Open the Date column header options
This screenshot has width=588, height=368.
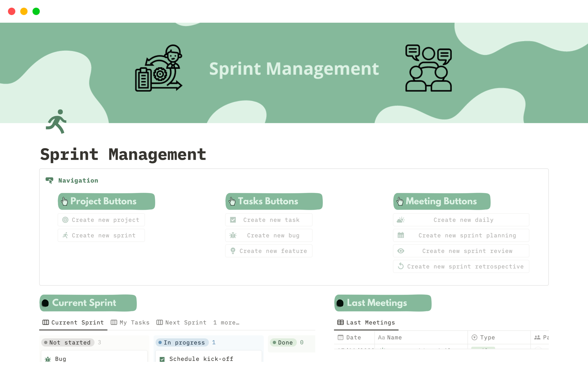click(x=353, y=337)
